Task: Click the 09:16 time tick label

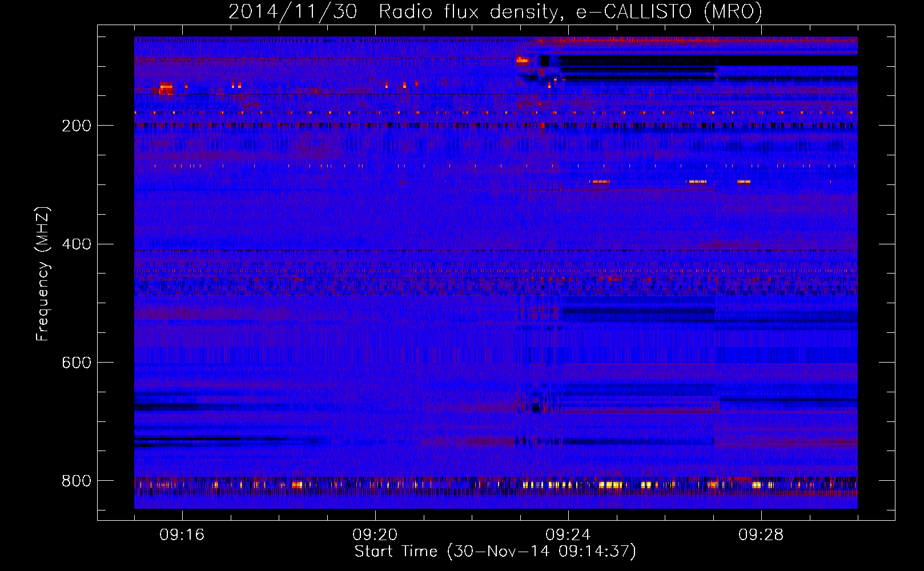Action: coord(182,535)
